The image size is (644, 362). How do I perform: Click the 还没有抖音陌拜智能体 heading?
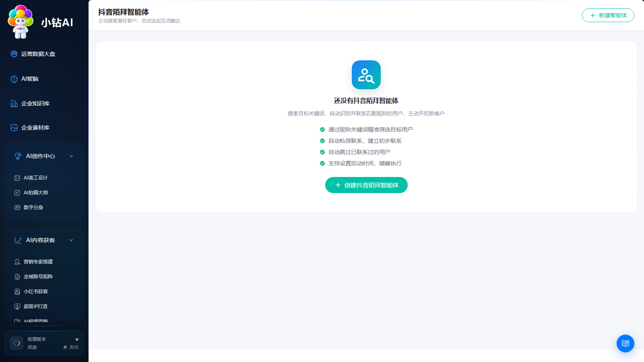tap(366, 101)
